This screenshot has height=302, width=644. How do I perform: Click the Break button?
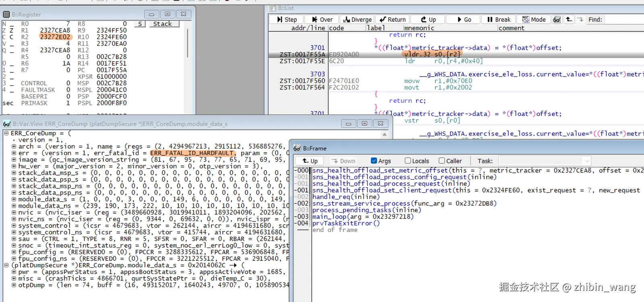coord(499,19)
